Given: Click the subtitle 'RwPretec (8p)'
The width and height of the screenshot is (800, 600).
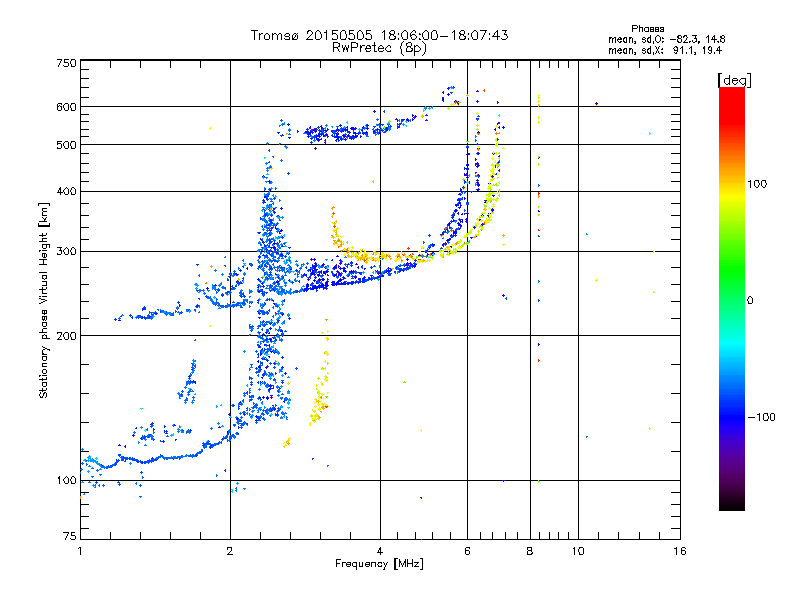Looking at the screenshot, I should (379, 48).
